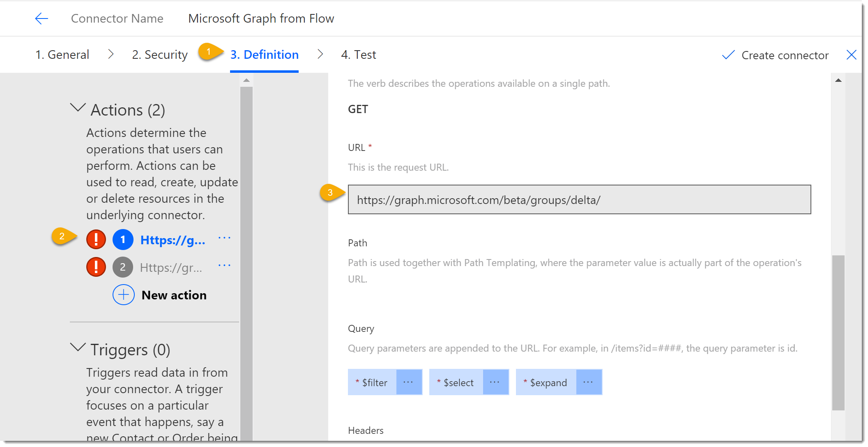Click the New action plus icon

tap(124, 295)
